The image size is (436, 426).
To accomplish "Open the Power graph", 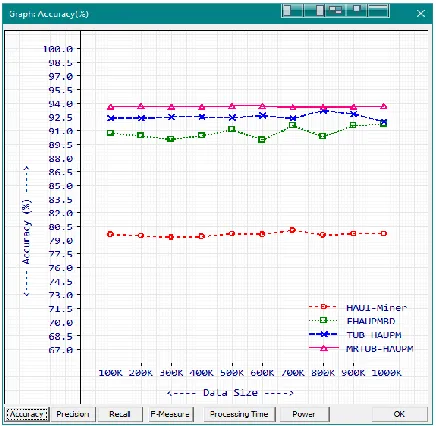I will [304, 414].
